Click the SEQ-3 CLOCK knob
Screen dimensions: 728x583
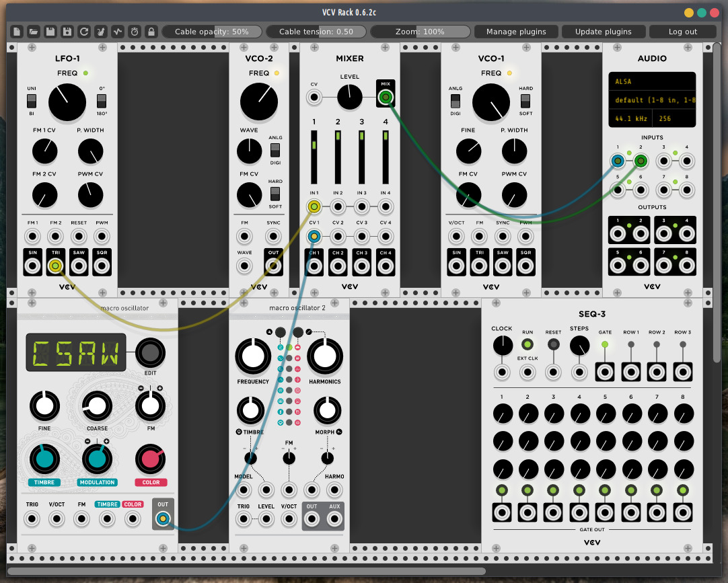503,346
